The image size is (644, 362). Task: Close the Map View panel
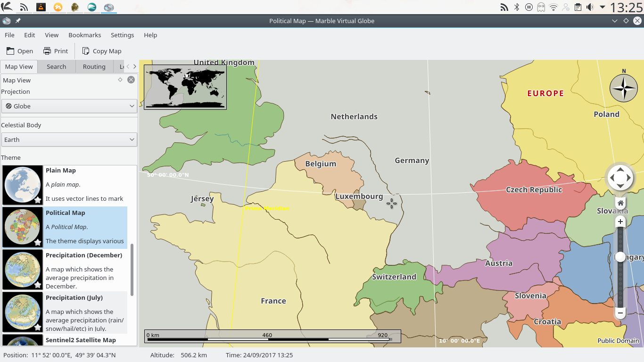(x=131, y=80)
